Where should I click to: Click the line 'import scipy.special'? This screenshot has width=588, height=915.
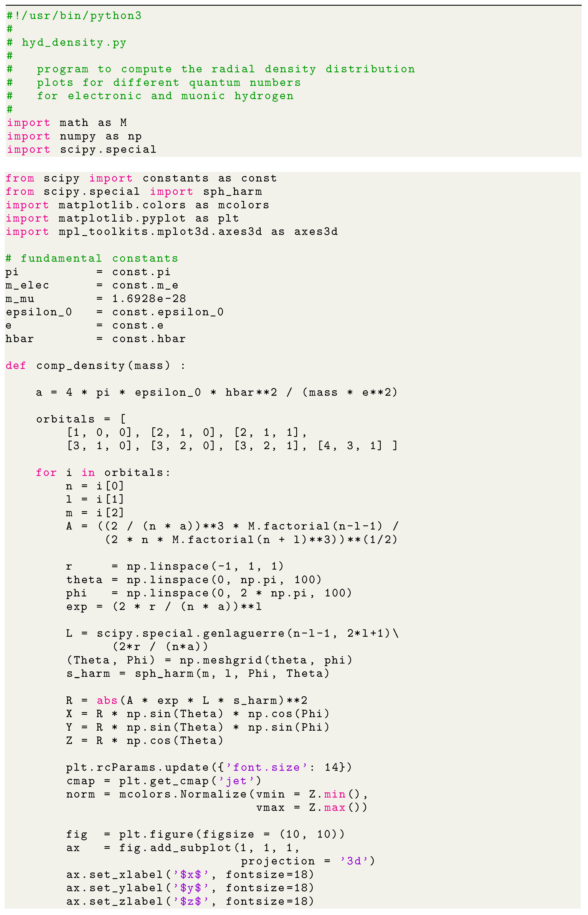[82, 150]
